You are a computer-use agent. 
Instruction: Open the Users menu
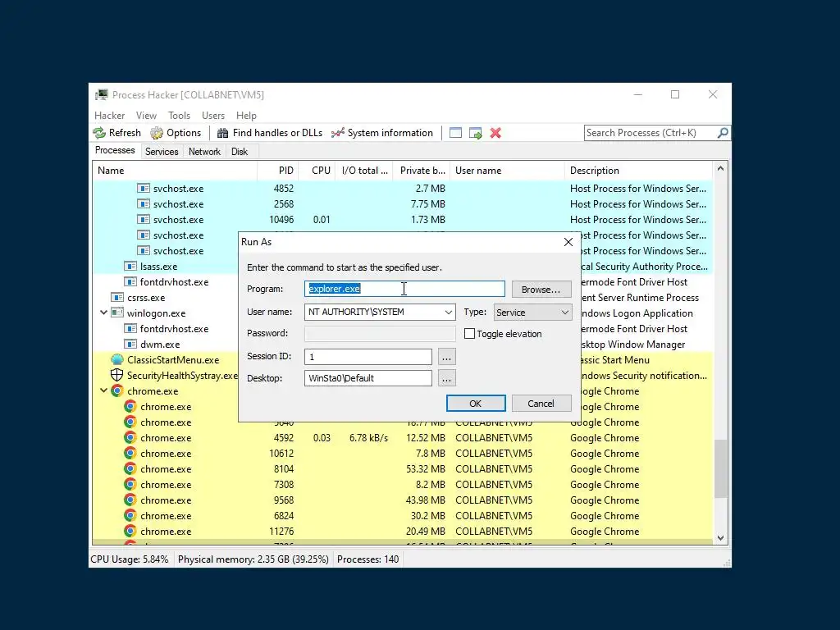pyautogui.click(x=213, y=116)
